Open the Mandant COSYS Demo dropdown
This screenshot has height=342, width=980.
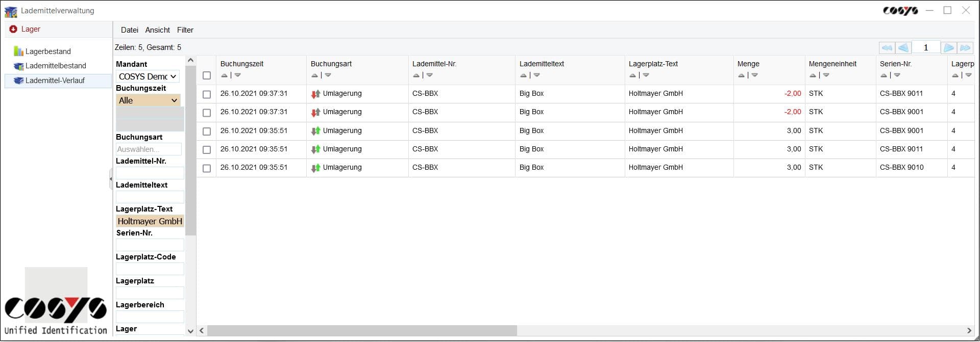click(148, 76)
